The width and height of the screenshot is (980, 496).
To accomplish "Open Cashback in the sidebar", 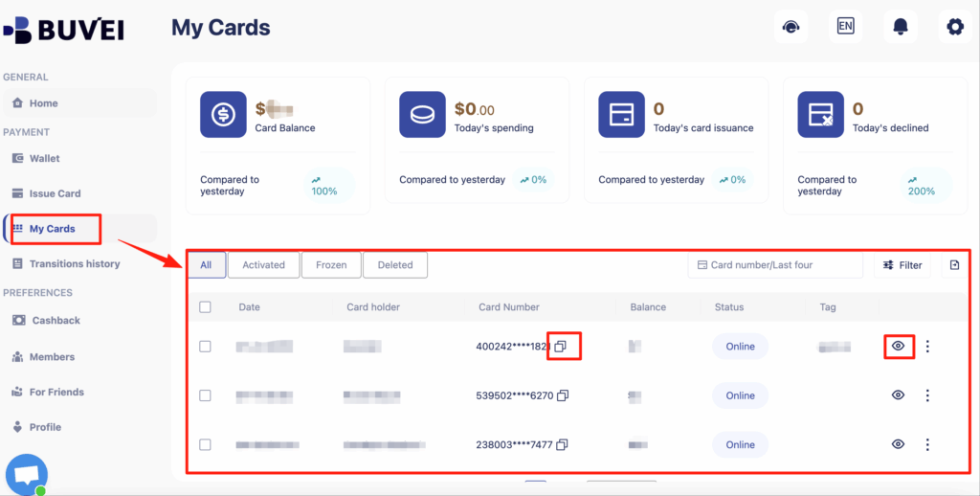I will pyautogui.click(x=56, y=321).
